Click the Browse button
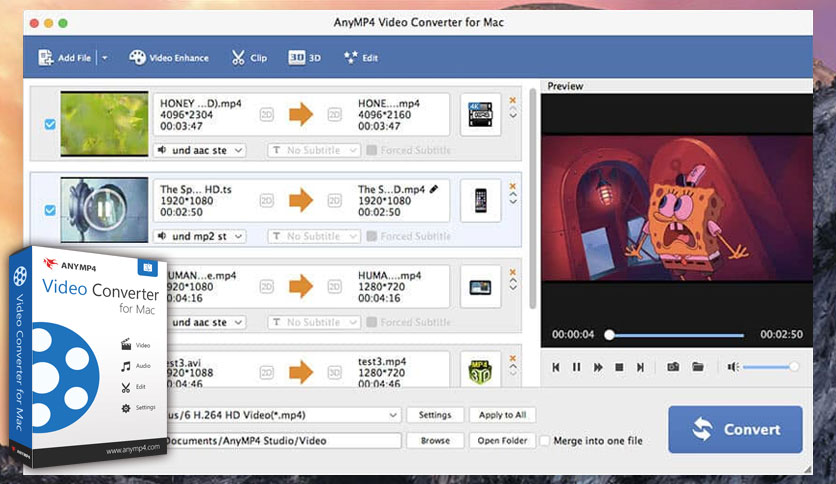The height and width of the screenshot is (484, 836). [435, 440]
